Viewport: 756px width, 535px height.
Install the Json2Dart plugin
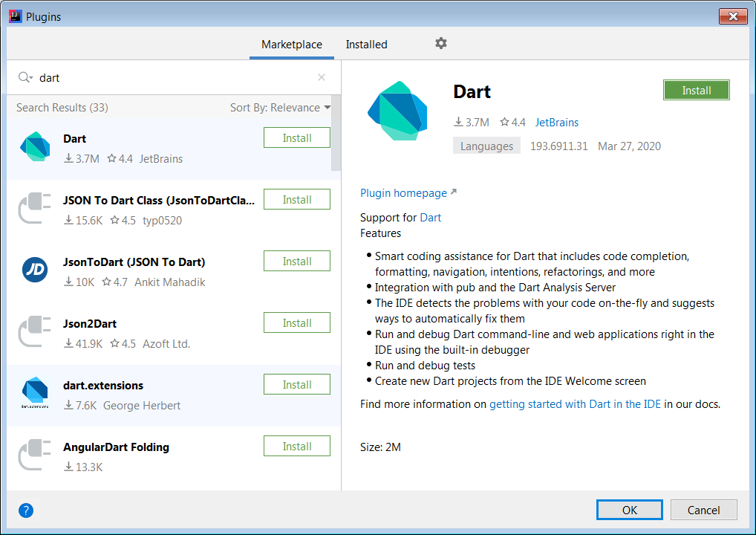297,323
